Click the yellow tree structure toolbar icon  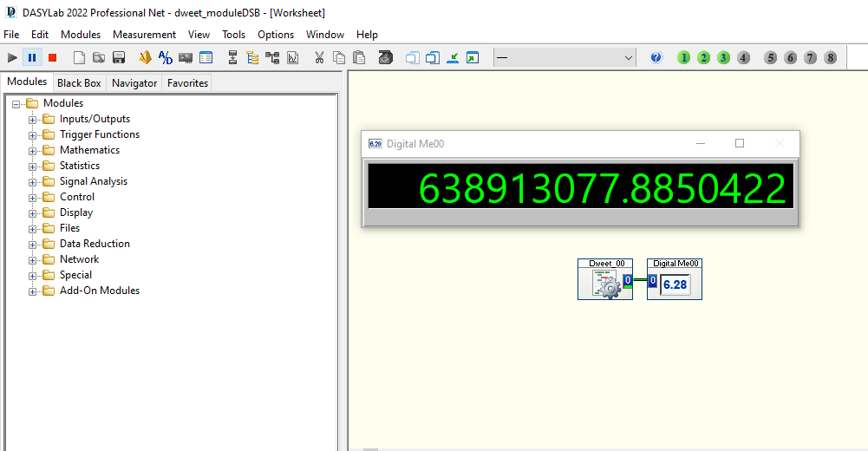click(252, 57)
